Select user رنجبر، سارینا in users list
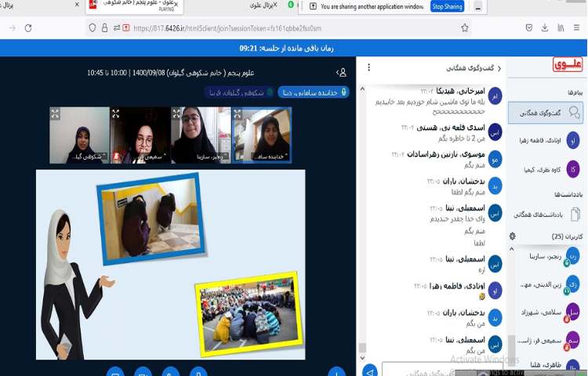Screen dimensions: 588x376 coord(549,256)
